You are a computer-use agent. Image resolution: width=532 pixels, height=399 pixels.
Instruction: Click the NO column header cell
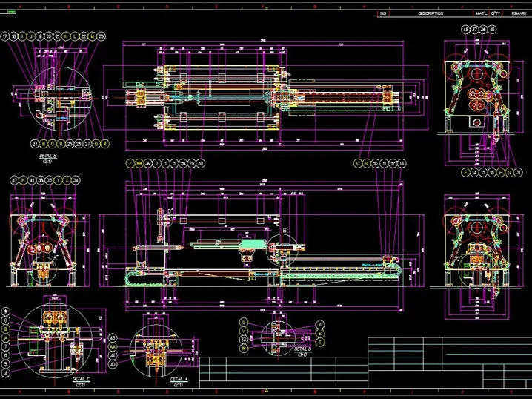(x=383, y=13)
